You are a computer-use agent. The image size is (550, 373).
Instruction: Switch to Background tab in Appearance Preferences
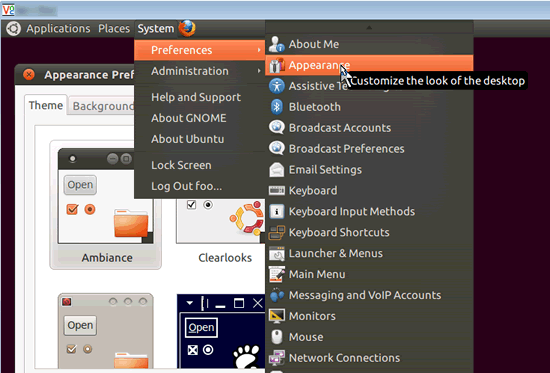tap(102, 106)
